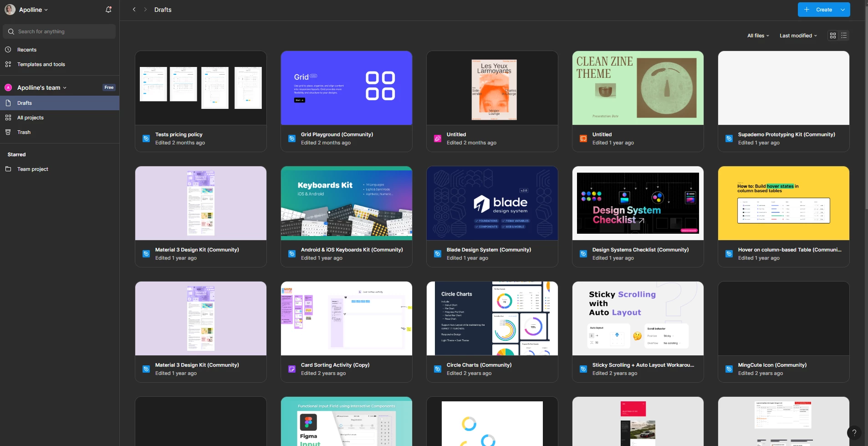Open the Apolline account dropdown
868x446 pixels.
(33, 10)
